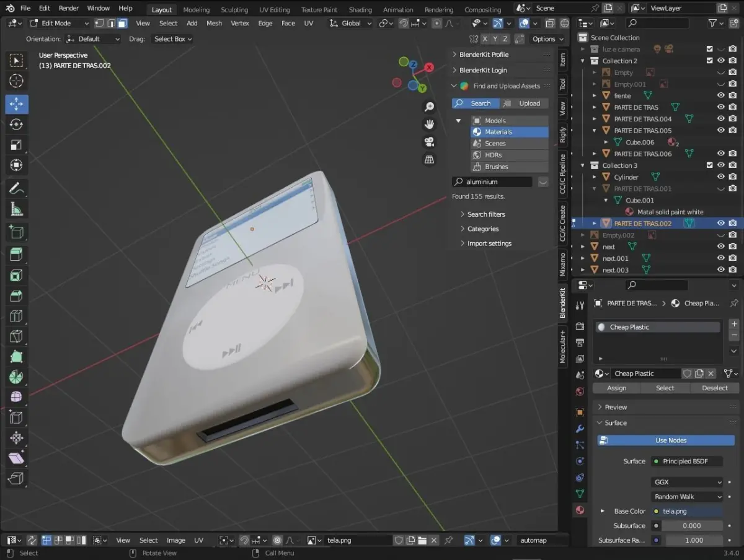744x560 pixels.
Task: Hide the frente object via eye icon
Action: 721,95
